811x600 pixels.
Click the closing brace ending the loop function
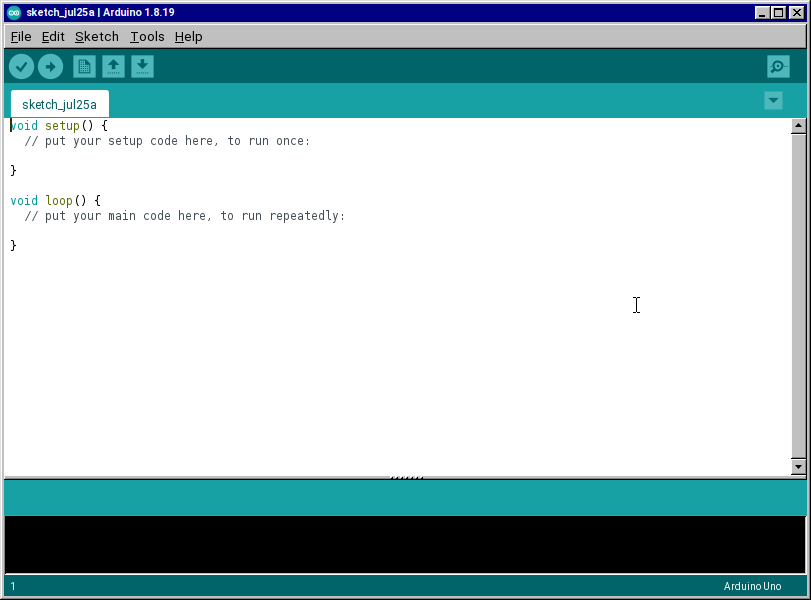pos(13,245)
